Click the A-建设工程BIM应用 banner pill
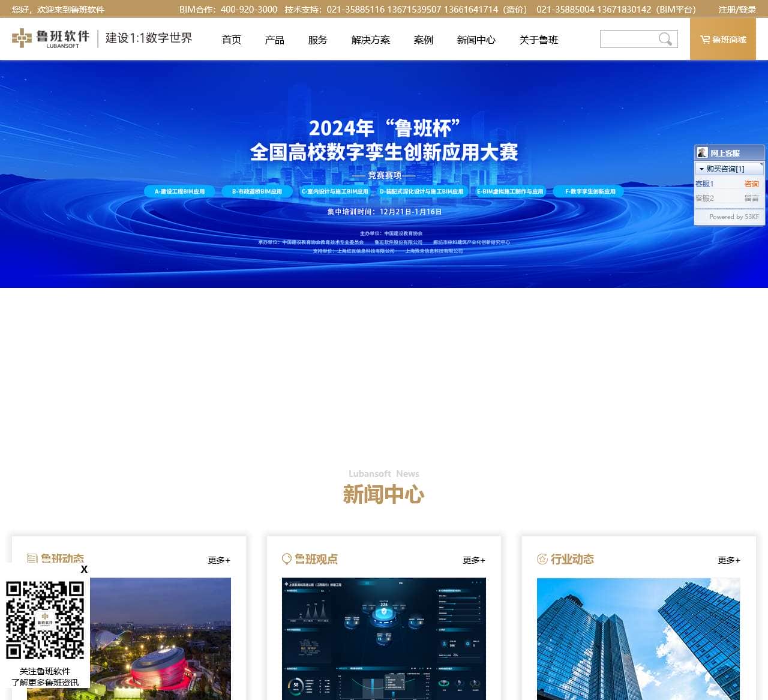Image resolution: width=768 pixels, height=700 pixels. (179, 191)
